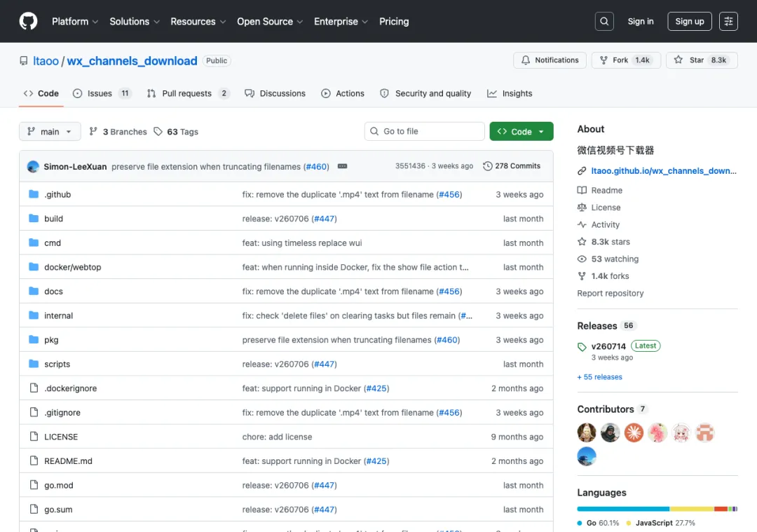Viewport: 757px width, 532px height.
Task: Switch to the Insights tab
Action: click(510, 93)
